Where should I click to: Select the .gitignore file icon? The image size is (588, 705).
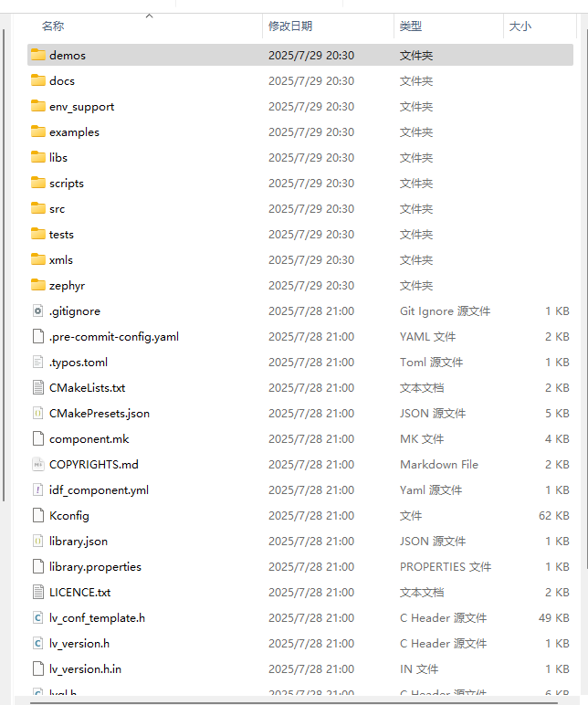pyautogui.click(x=37, y=310)
